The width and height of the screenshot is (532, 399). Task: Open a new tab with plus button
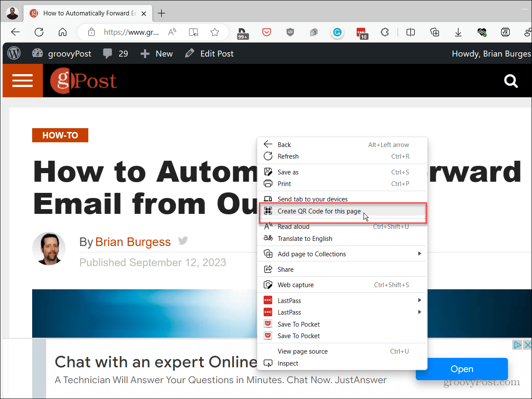161,13
